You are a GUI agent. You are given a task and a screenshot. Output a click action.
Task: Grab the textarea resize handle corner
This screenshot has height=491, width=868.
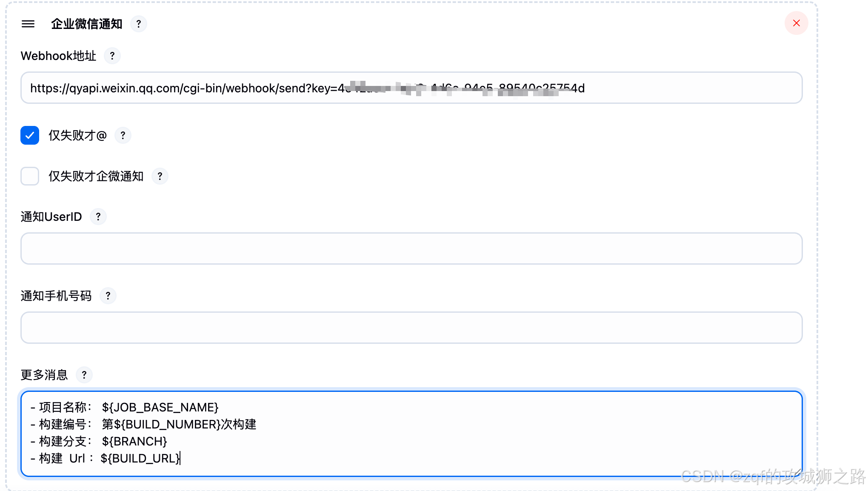coord(797,472)
